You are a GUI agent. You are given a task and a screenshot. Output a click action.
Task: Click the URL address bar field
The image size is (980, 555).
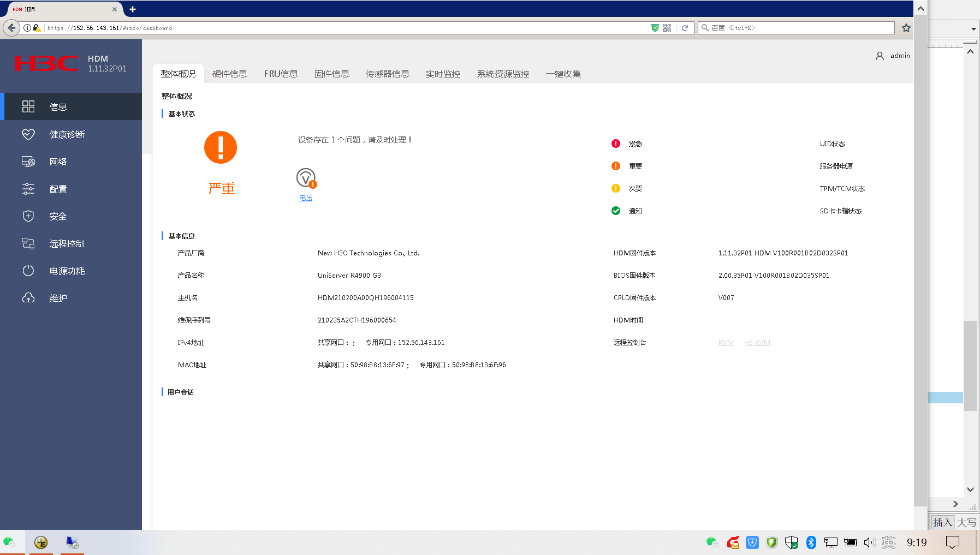(x=347, y=28)
